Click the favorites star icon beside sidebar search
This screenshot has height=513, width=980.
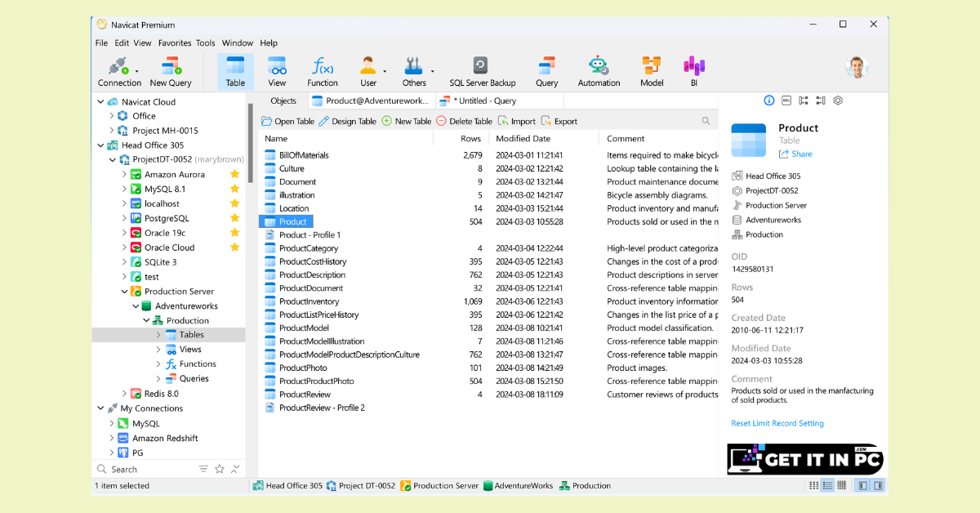(220, 469)
